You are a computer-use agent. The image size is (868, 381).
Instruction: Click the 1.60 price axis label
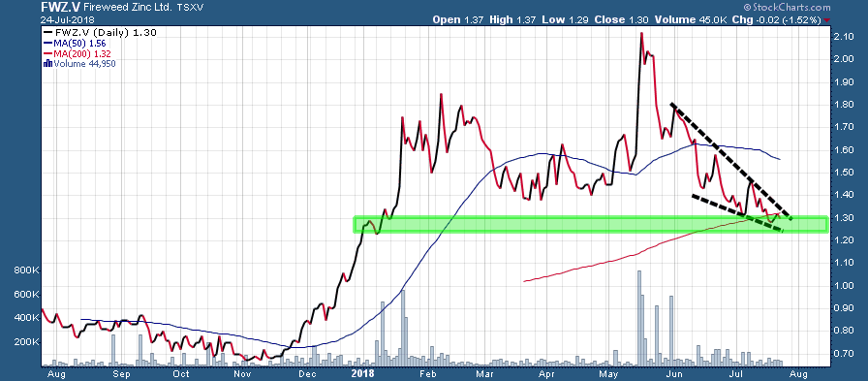(x=844, y=149)
